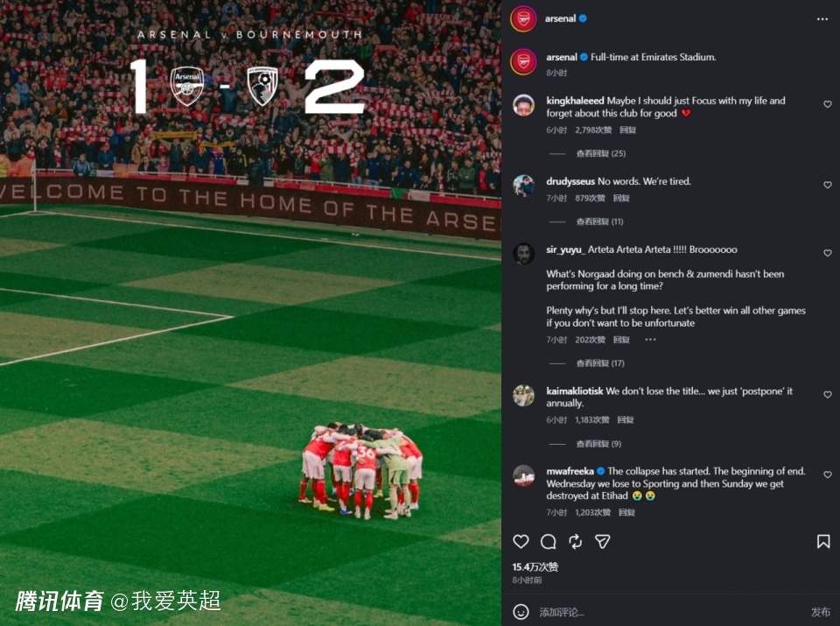Open kaimakliotisk's profile link
This screenshot has height=626, width=840.
point(575,391)
